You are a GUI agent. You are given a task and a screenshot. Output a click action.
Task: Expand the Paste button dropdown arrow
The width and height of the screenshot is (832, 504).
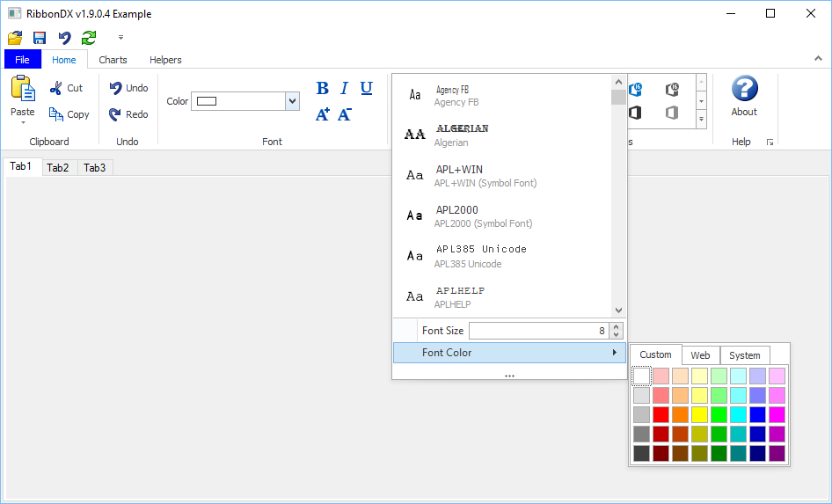coord(23,122)
